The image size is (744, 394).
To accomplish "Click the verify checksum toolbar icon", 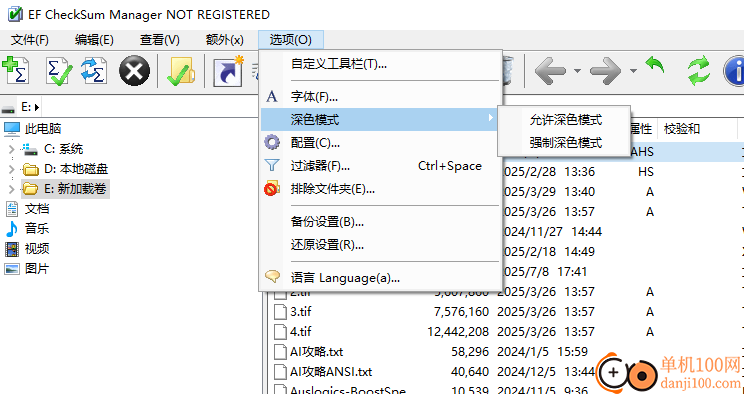I will (59, 71).
